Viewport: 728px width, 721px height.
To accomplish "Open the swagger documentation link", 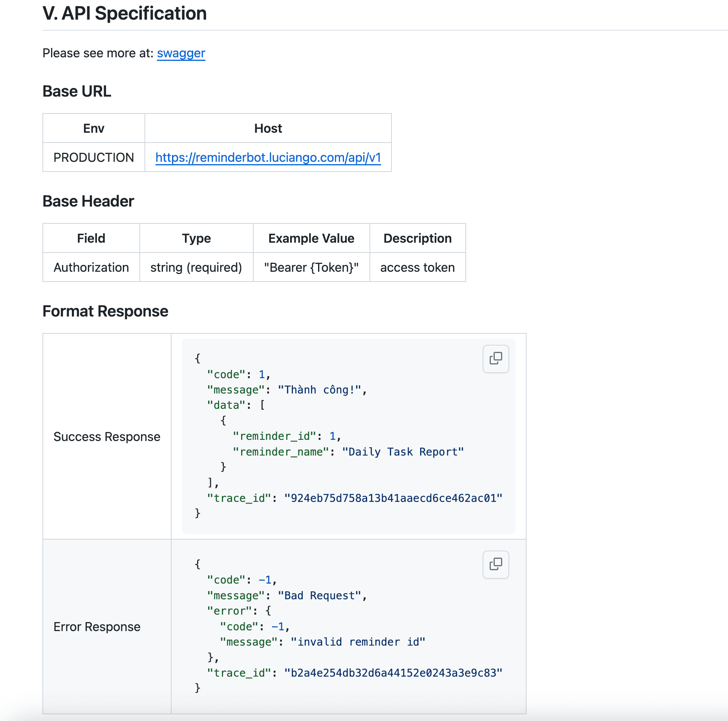I will [x=181, y=53].
